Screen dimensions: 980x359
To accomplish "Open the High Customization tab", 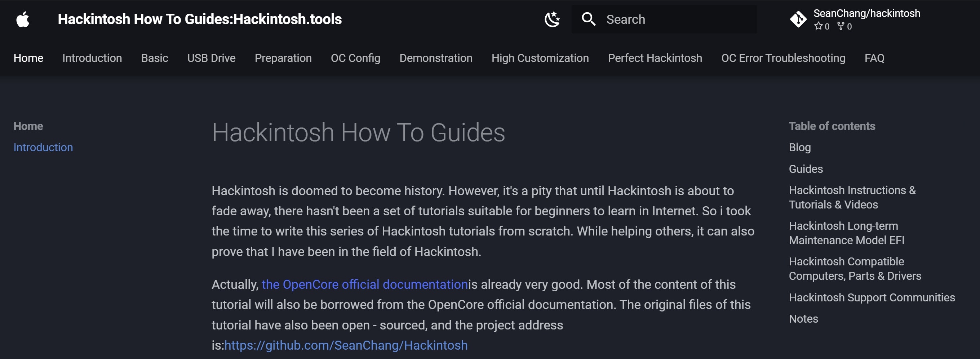I will click(540, 58).
